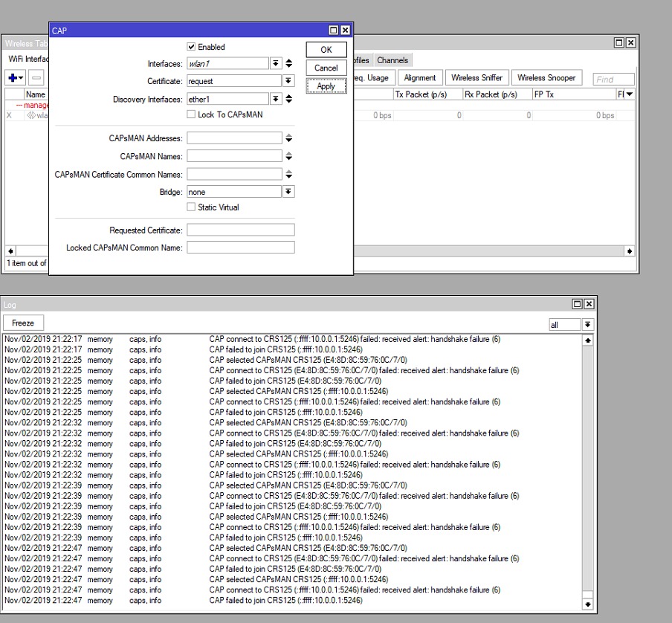Click the Certificate request value field

pyautogui.click(x=234, y=81)
